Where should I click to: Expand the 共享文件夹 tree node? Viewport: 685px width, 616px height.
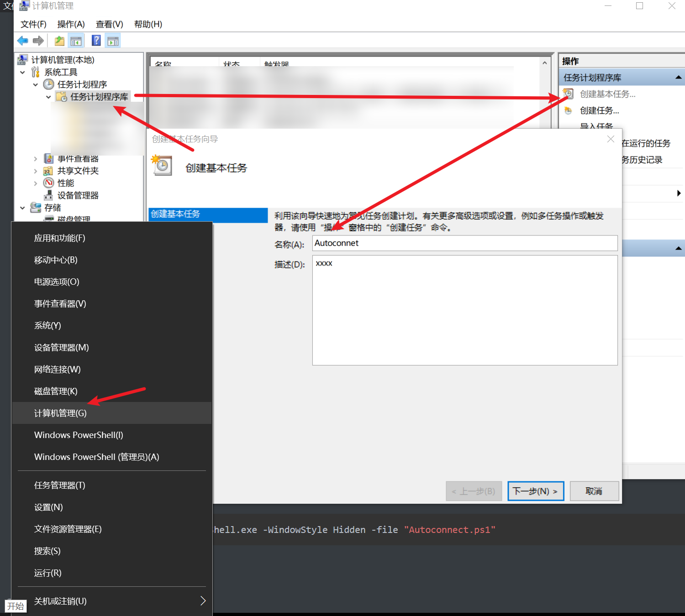click(x=36, y=171)
